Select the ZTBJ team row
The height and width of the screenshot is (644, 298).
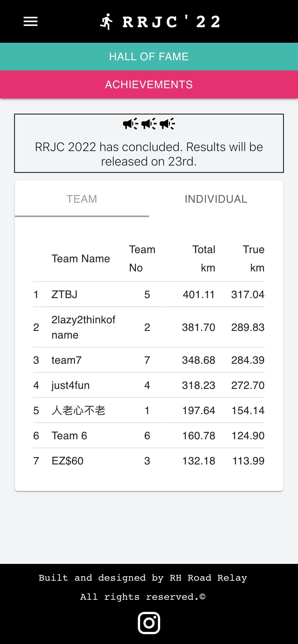coord(149,294)
